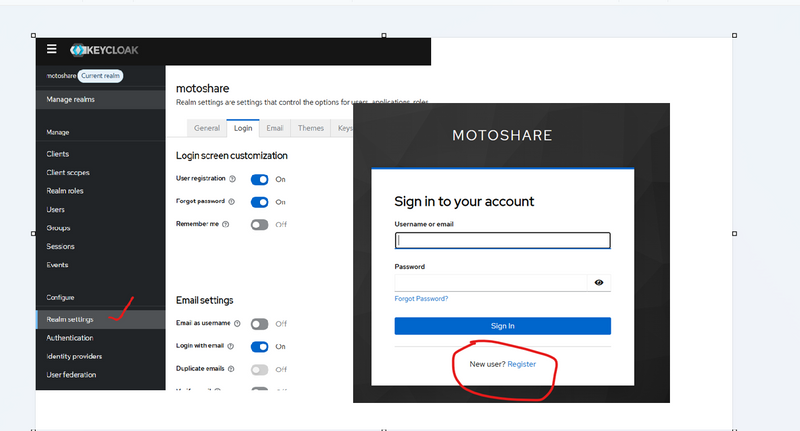
Task: Switch to the General tab
Action: click(207, 128)
